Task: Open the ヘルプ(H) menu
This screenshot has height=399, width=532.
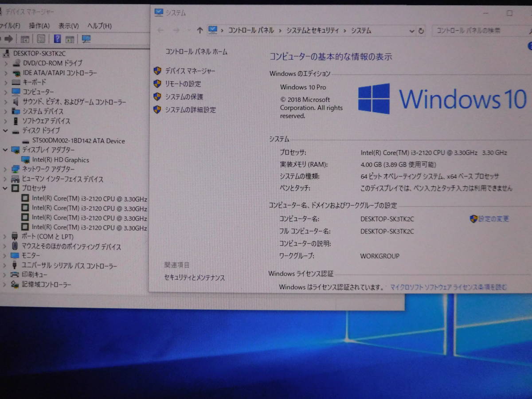Action: 99,26
